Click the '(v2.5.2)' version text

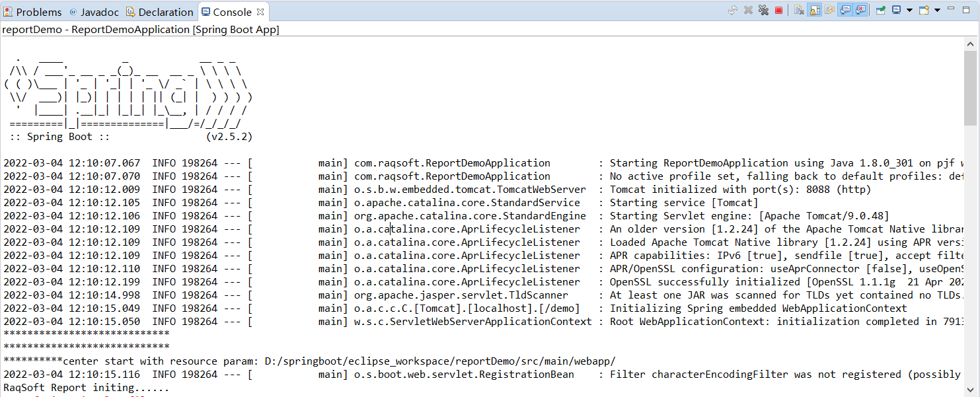pyautogui.click(x=229, y=137)
